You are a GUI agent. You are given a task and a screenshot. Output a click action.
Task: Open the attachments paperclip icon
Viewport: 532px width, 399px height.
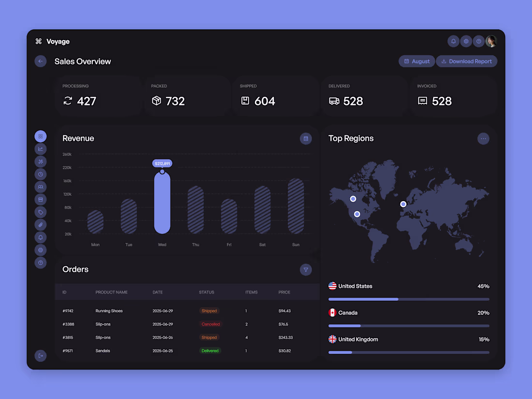[x=41, y=224]
